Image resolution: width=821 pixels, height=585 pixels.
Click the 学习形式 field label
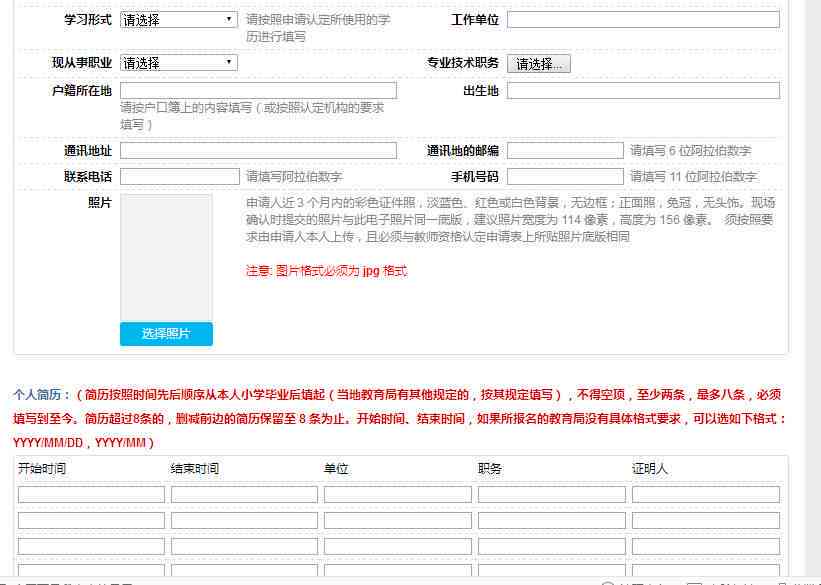(87, 20)
